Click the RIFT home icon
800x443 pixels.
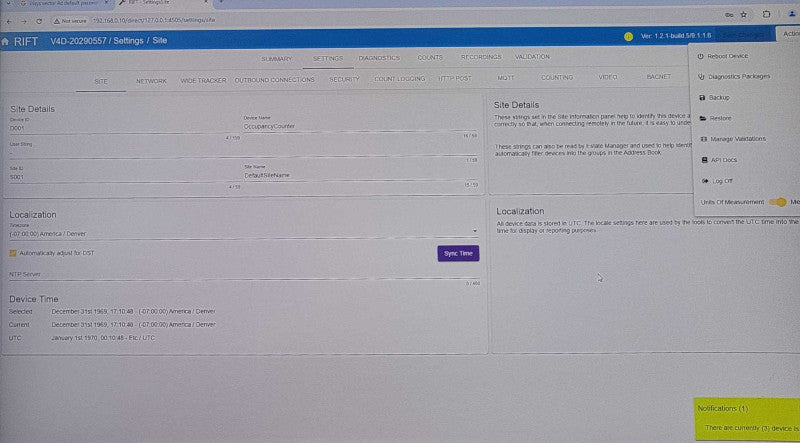tap(5, 41)
